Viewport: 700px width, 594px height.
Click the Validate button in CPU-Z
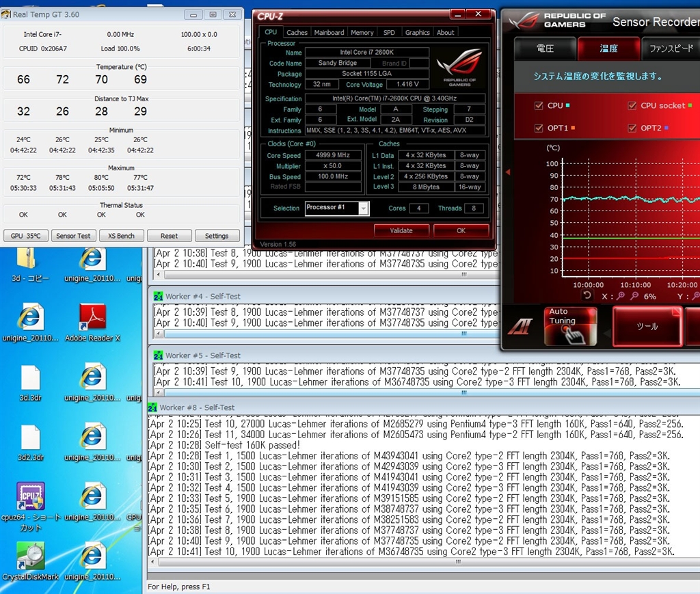coord(401,231)
